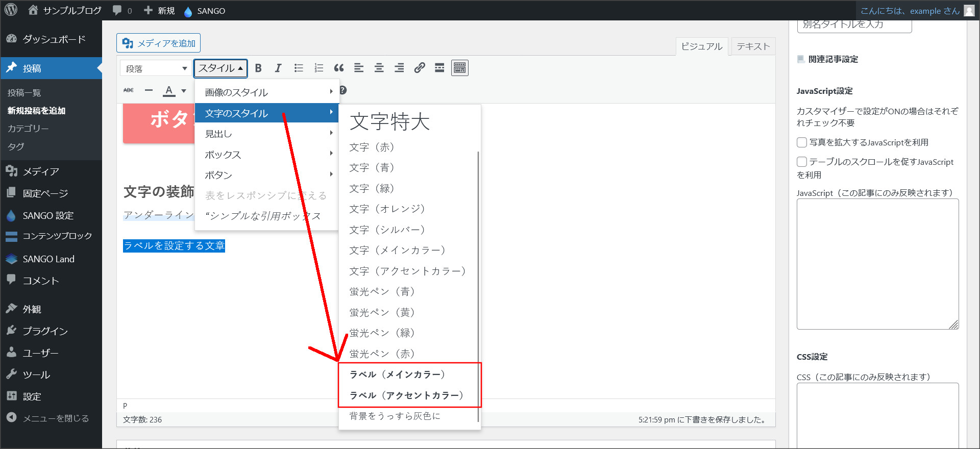Toggle the toolbar with the keyboard-style icon

pyautogui.click(x=459, y=68)
